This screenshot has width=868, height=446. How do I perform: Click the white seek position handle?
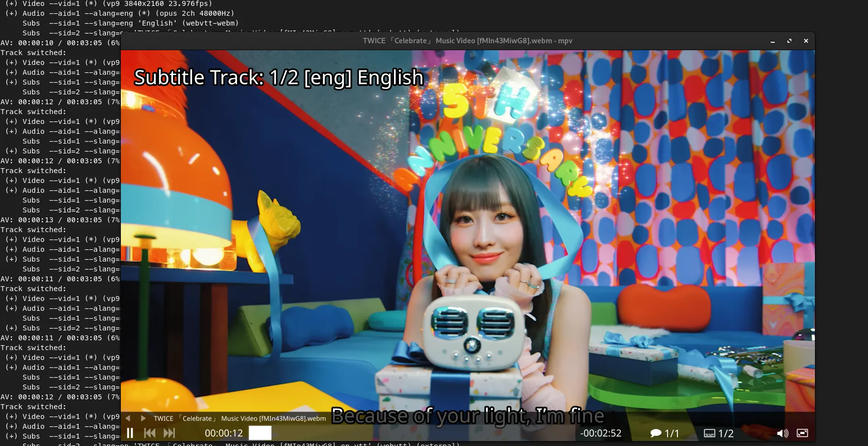(260, 433)
